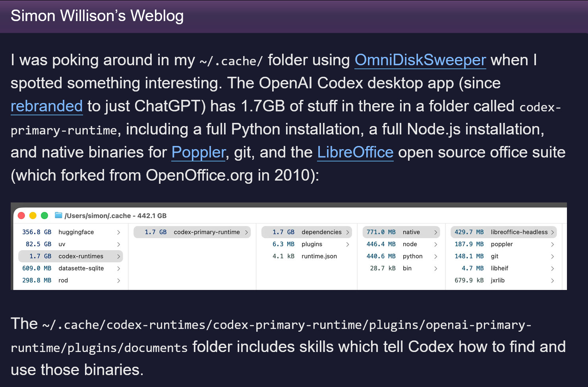588x387 pixels.
Task: Expand the plugins row chevron
Action: pyautogui.click(x=348, y=244)
